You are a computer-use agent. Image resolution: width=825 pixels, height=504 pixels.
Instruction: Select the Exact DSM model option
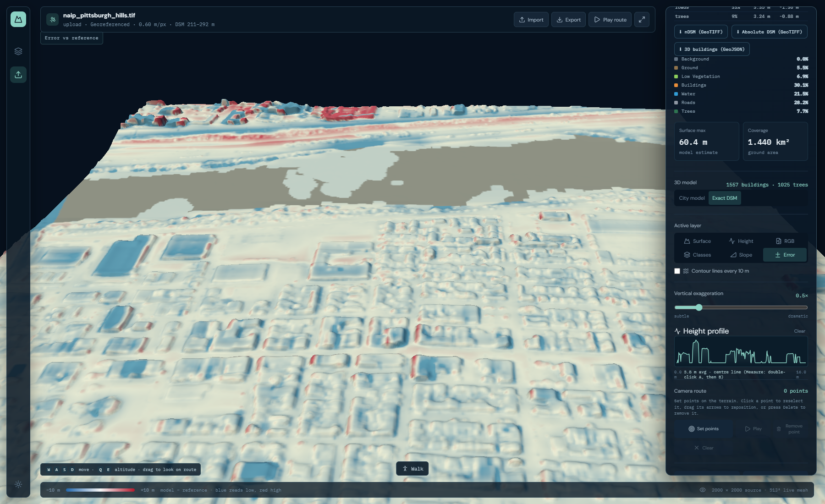725,198
